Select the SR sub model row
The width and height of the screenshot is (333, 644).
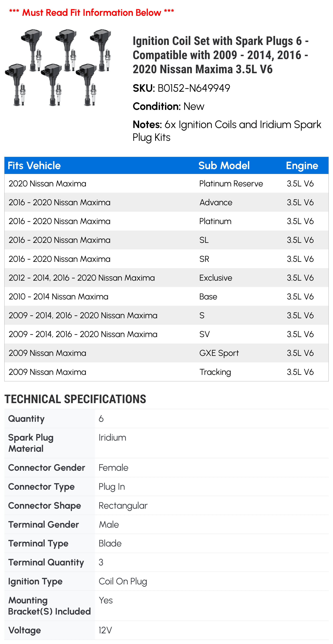166,259
